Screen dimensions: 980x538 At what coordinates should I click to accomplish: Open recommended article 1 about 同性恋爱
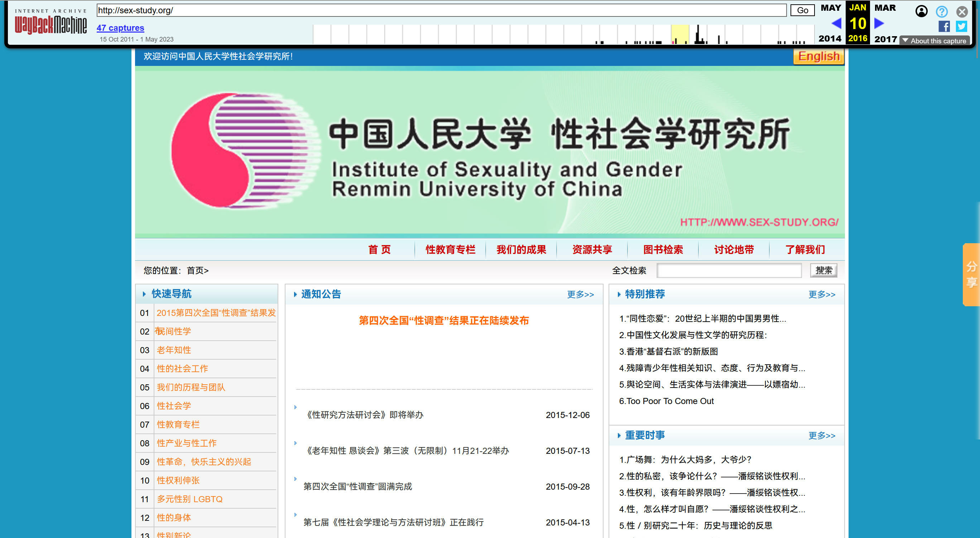pos(702,318)
